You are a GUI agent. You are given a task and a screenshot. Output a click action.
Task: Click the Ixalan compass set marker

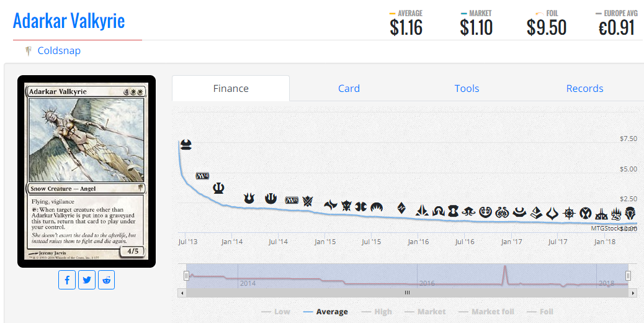pos(569,213)
